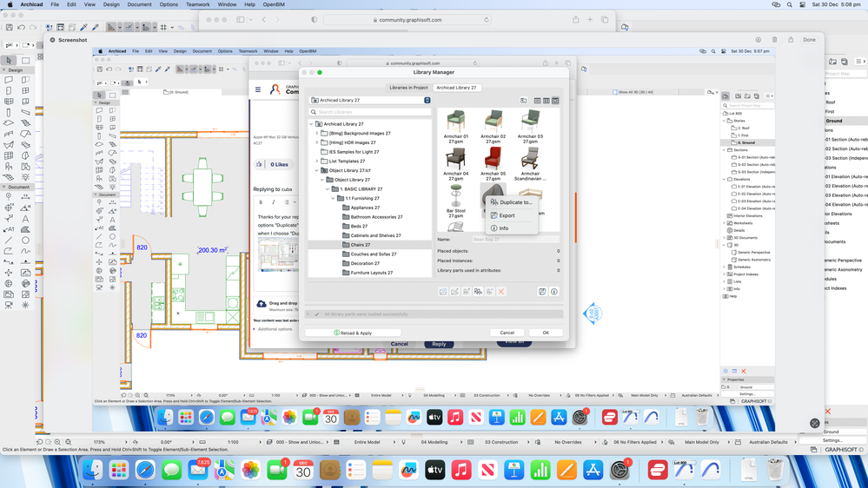Click the share icon in Screenshot preview header
Screen dimensions: 868x488
[x=791, y=40]
